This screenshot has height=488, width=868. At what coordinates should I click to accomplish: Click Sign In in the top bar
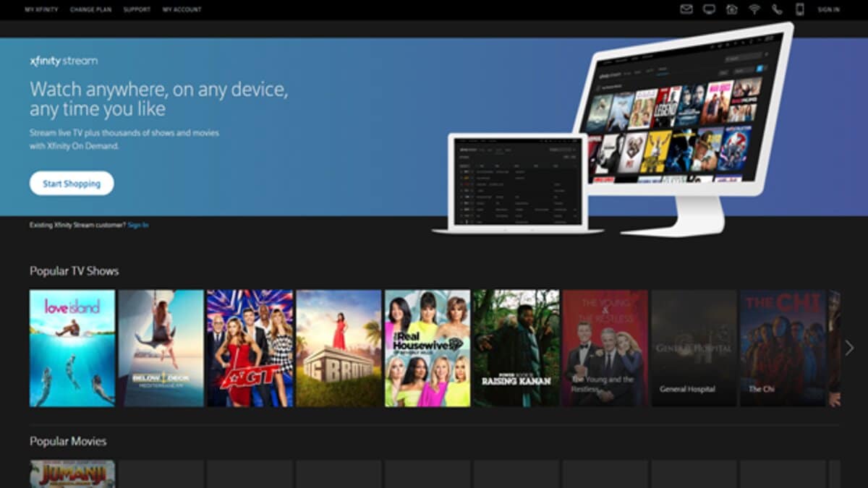pyautogui.click(x=828, y=9)
